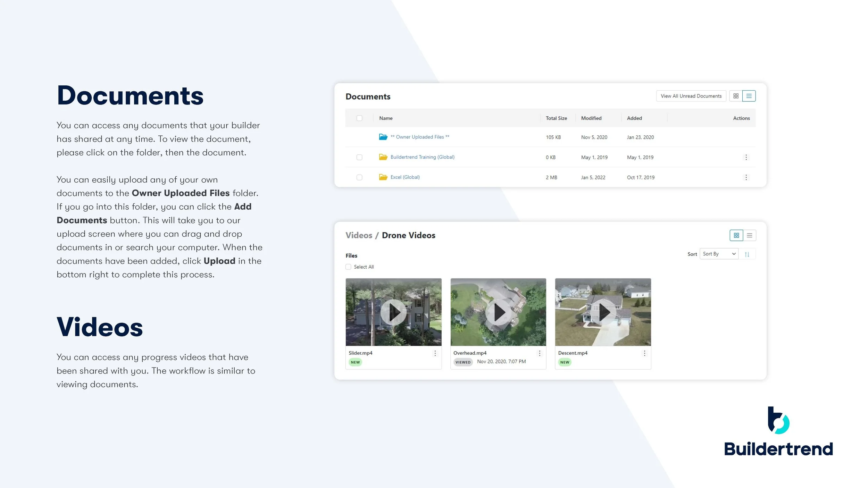Open actions menu for Buildertrend Training folder
The height and width of the screenshot is (488, 868).
pos(746,157)
